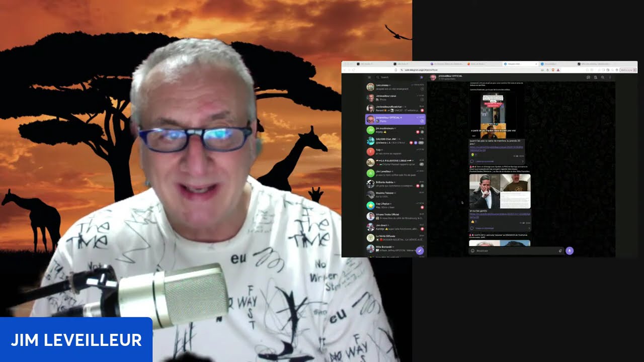Click the purple microphone record button
Image resolution: width=644 pixels, height=362 pixels.
point(570,250)
